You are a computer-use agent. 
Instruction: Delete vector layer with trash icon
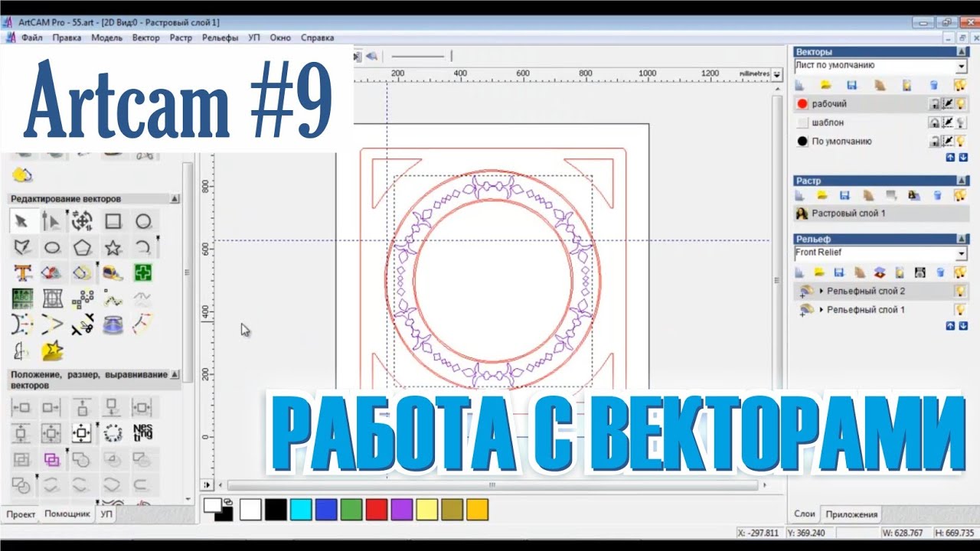pos(933,85)
